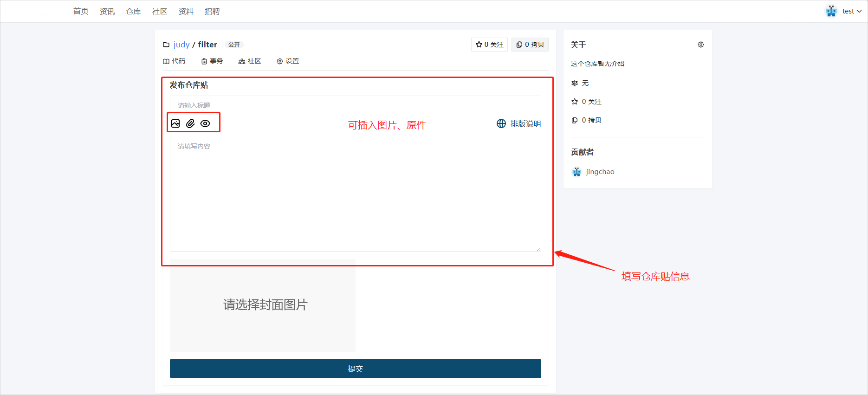
Task: Click the insert image icon
Action: [175, 123]
